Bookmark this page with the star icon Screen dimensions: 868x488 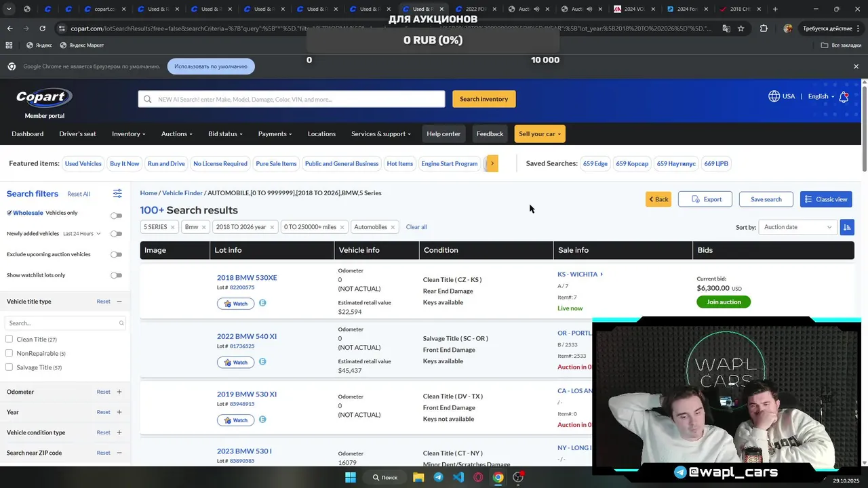[741, 28]
